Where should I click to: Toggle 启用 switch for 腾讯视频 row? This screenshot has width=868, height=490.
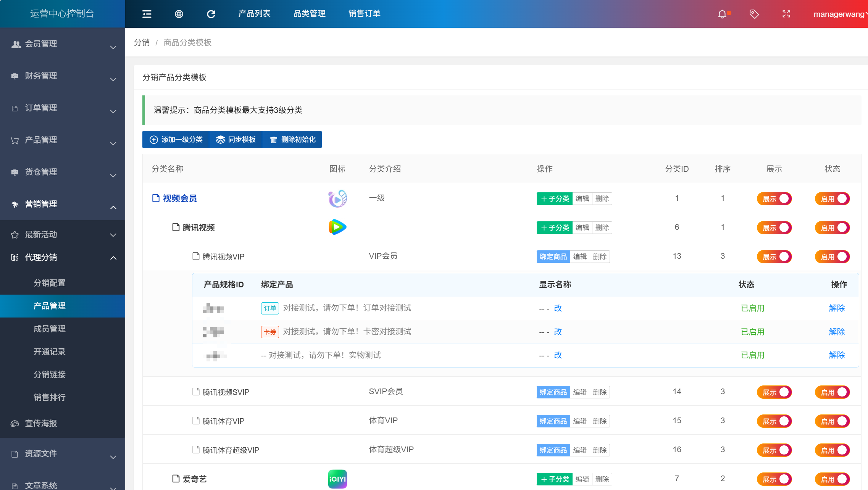point(833,228)
